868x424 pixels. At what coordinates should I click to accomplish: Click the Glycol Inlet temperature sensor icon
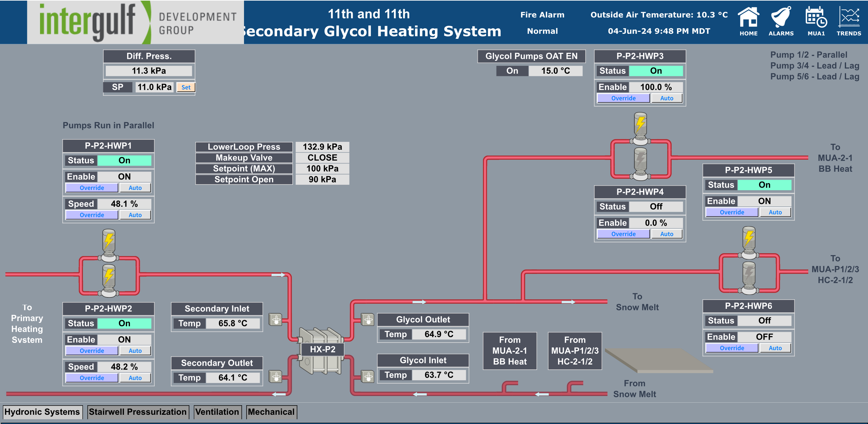point(368,376)
